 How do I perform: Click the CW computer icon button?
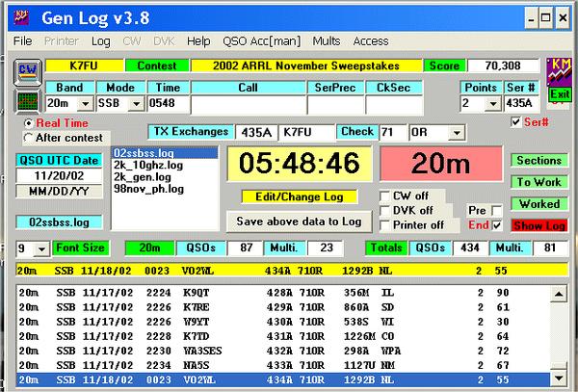click(x=28, y=72)
